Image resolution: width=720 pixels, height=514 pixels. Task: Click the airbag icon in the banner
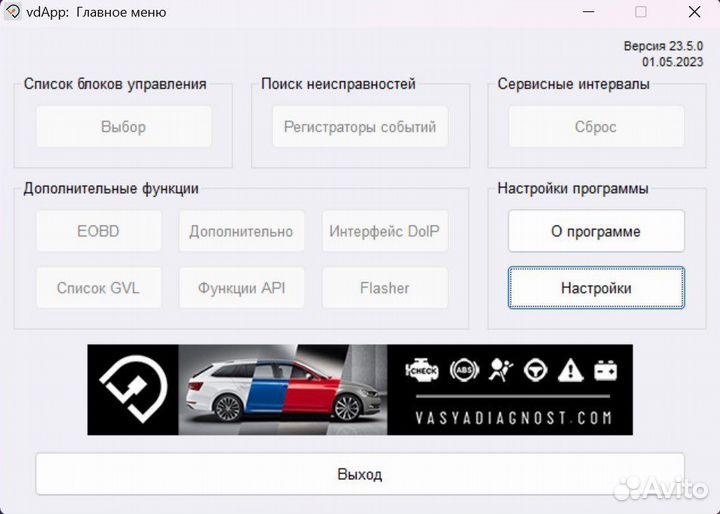click(501, 370)
